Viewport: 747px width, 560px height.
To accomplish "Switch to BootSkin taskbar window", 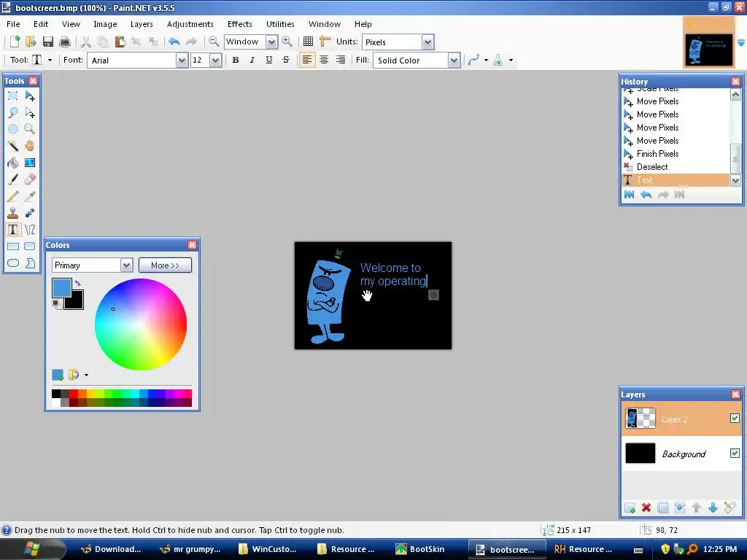I will click(420, 549).
